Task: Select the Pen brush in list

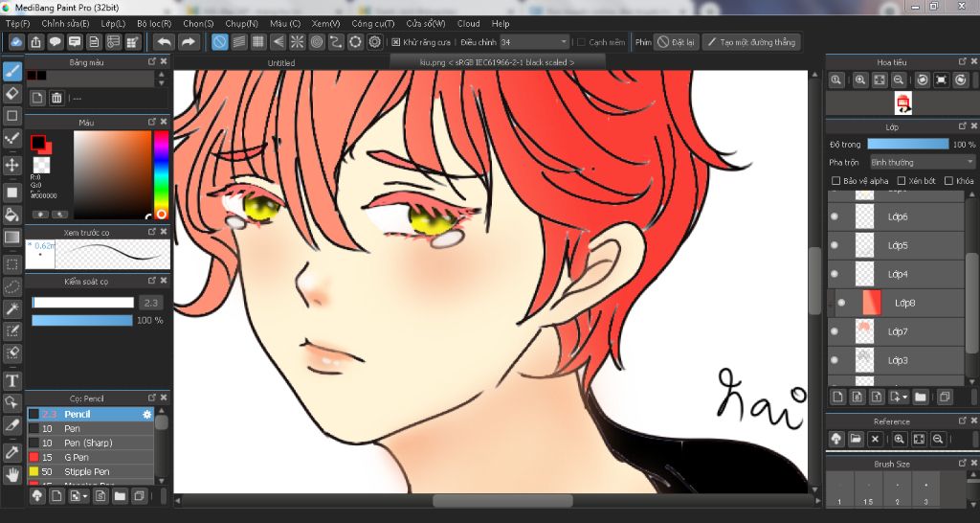Action: pyautogui.click(x=90, y=428)
